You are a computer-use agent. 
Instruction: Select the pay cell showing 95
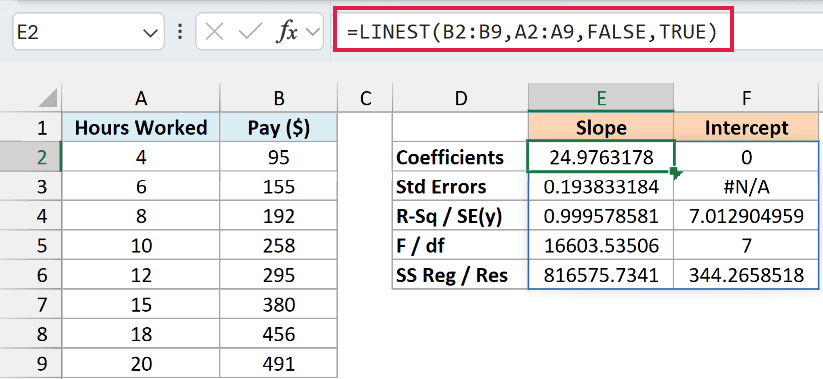(x=279, y=157)
